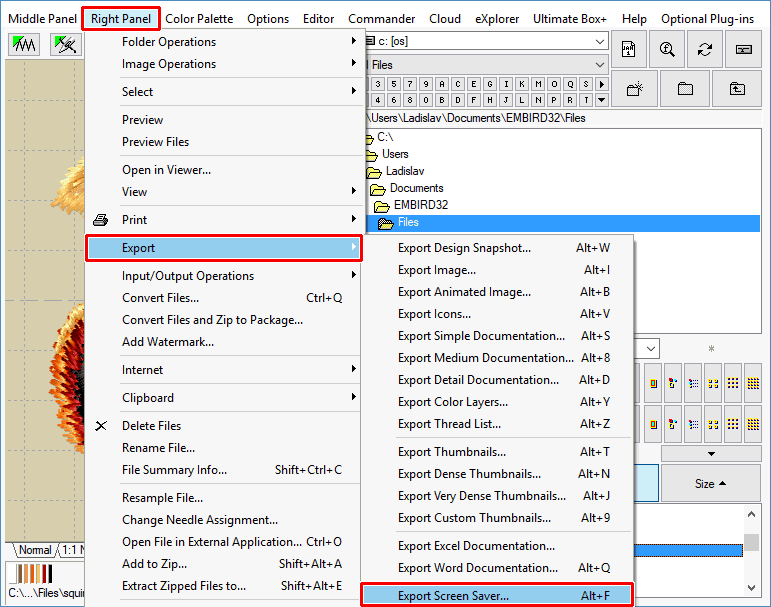Open the Right Panel menu
771x607 pixels.
pyautogui.click(x=121, y=19)
